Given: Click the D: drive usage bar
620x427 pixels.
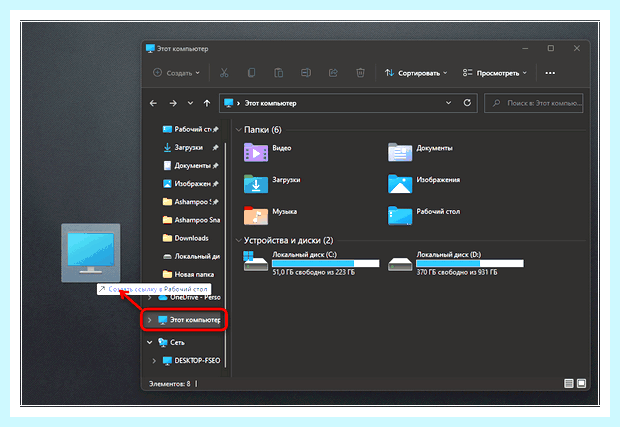Looking at the screenshot, I should pos(470,263).
